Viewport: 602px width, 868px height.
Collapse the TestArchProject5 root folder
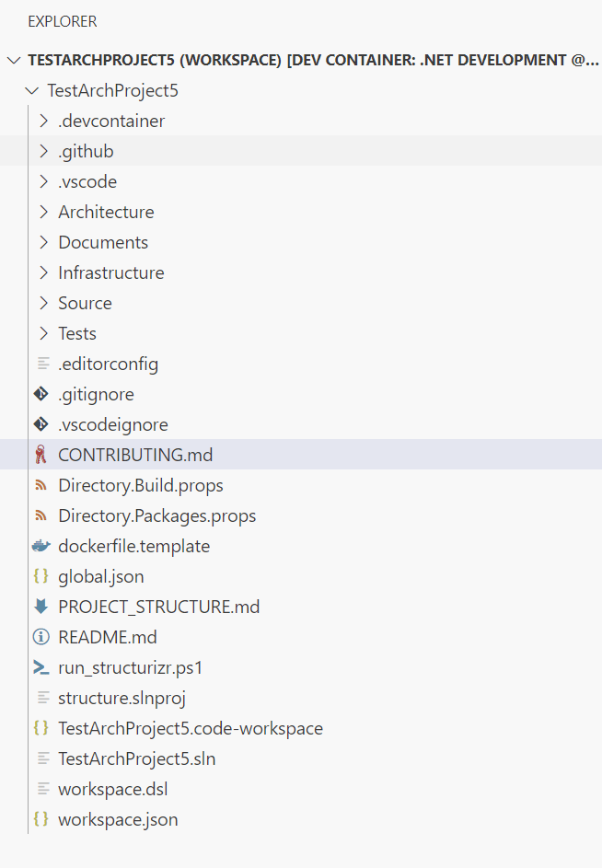click(x=31, y=90)
